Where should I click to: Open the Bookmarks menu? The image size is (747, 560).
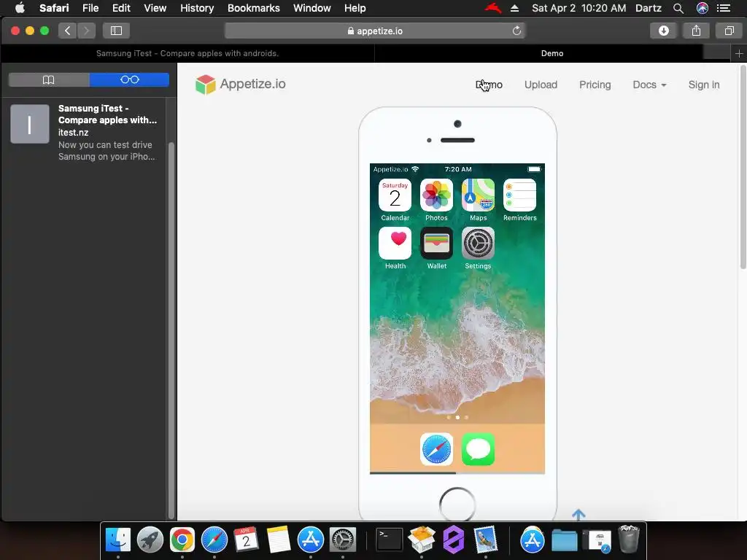(253, 8)
